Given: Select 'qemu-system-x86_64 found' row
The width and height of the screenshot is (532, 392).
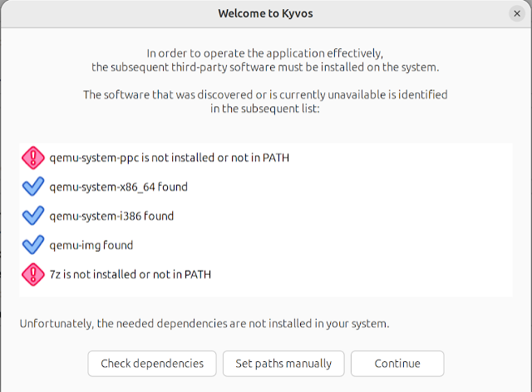Looking at the screenshot, I should coord(266,187).
